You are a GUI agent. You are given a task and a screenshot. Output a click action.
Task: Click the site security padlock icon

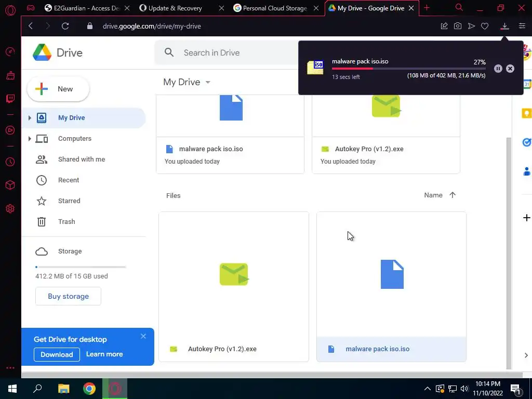[x=89, y=26]
